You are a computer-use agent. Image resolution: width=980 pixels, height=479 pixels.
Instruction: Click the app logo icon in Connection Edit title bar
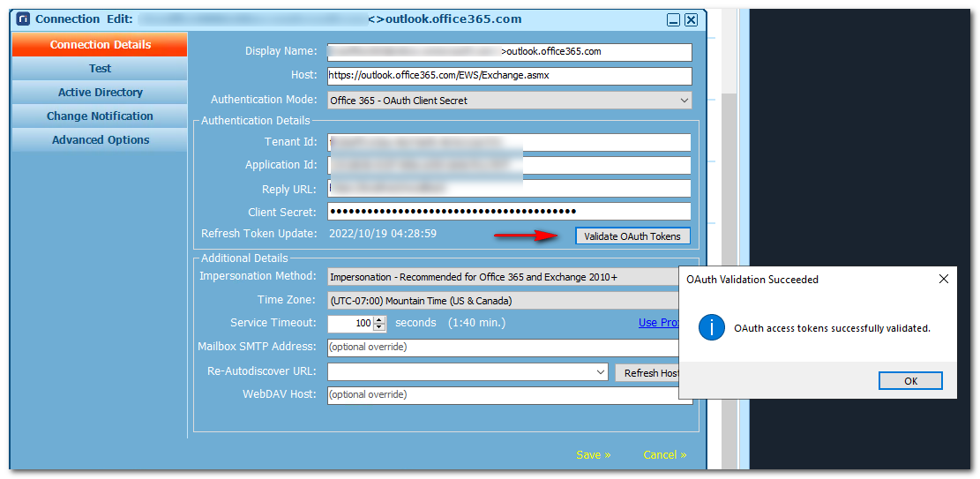pyautogui.click(x=23, y=19)
